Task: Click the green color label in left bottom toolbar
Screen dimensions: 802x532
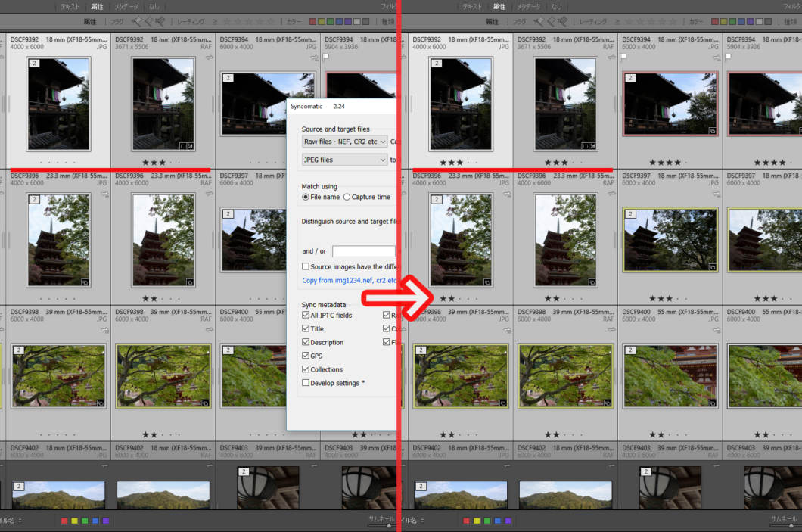Action: point(85,521)
